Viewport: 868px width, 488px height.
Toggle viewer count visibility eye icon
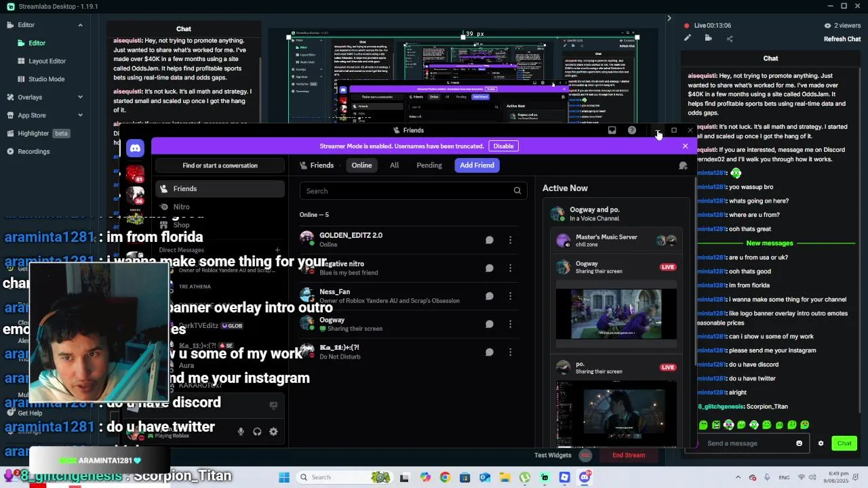coord(827,25)
